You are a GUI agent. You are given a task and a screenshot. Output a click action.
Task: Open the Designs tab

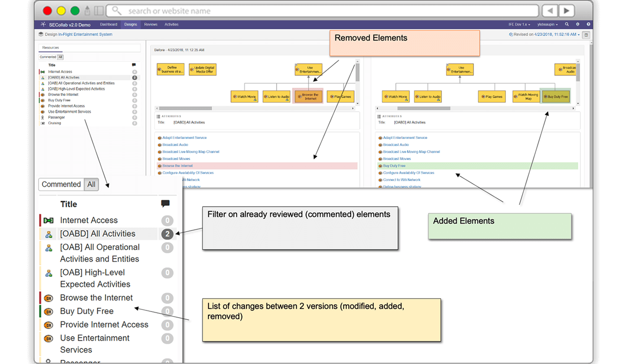131,24
